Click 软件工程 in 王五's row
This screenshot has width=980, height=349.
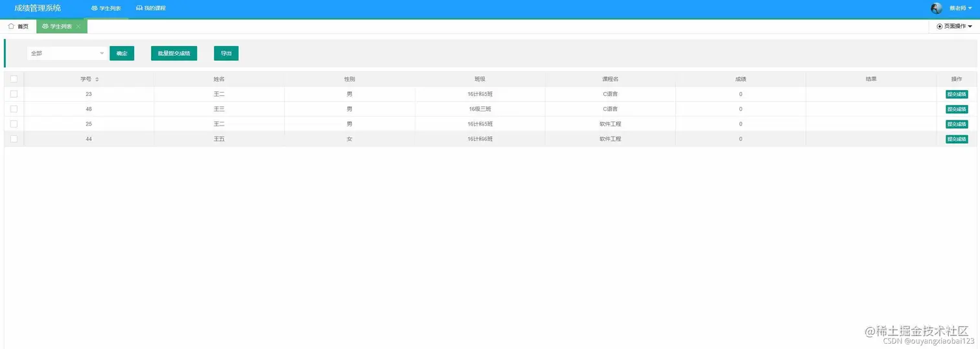point(610,139)
